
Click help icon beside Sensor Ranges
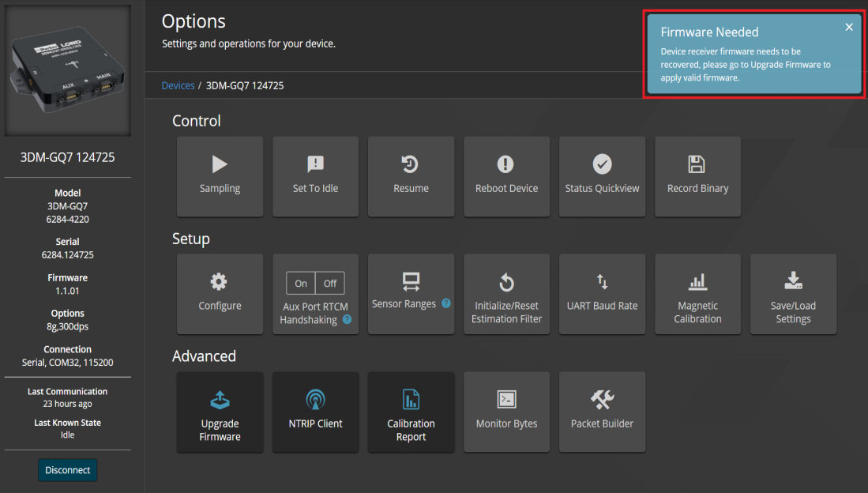tap(446, 303)
